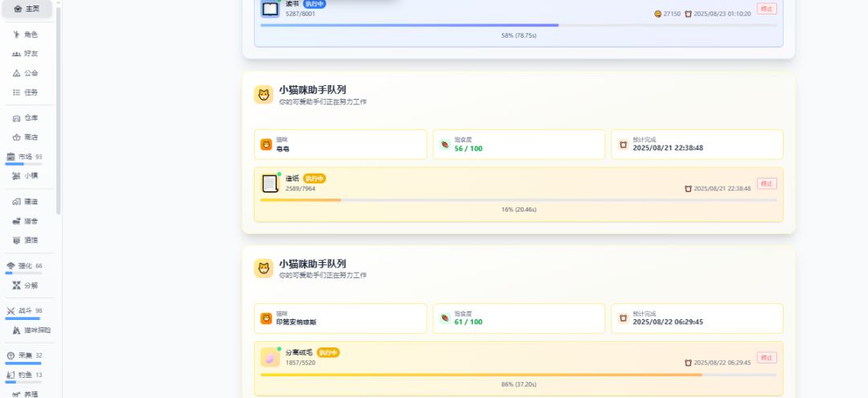Screen dimensions: 868x398
Task: Click clock icon beside 2025/08/22 06:29:45 card
Action: (624, 318)
